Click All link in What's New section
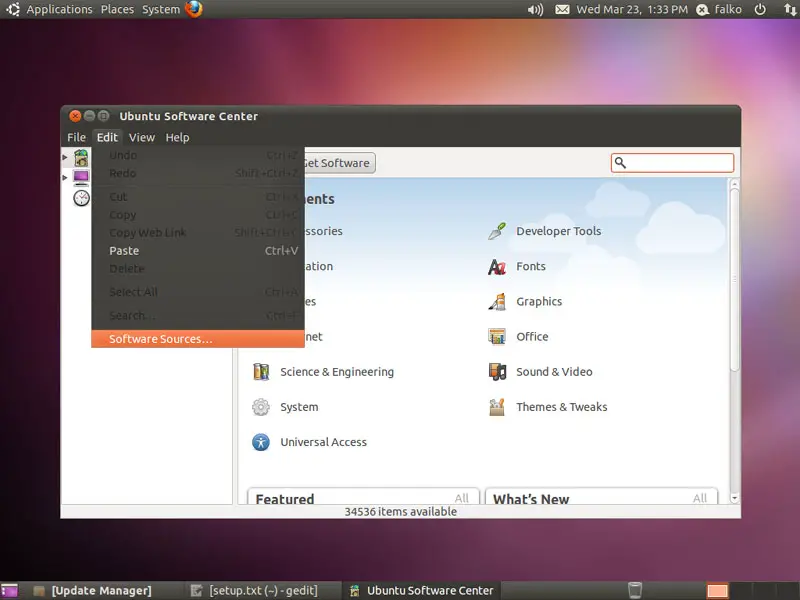 700,498
